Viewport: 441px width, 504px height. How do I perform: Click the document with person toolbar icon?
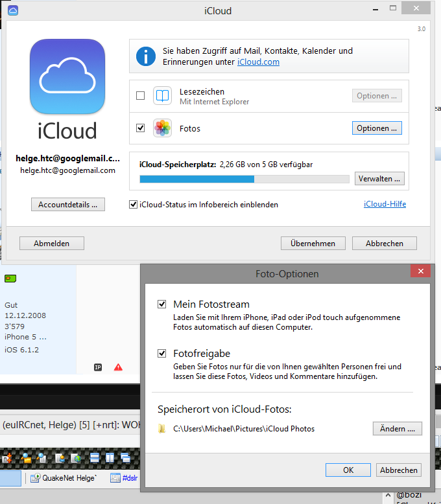60,457
